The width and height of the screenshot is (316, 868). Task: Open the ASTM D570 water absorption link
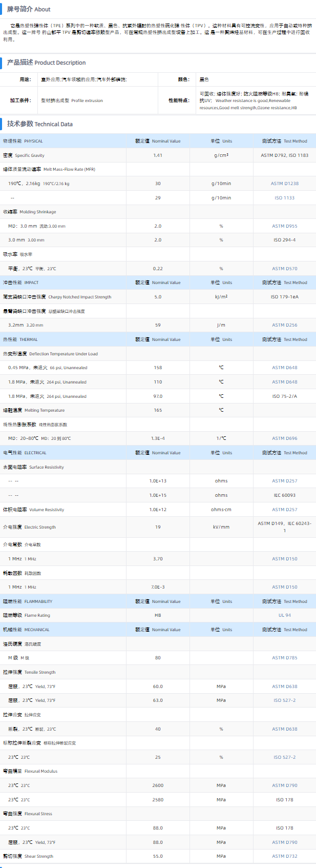(284, 269)
